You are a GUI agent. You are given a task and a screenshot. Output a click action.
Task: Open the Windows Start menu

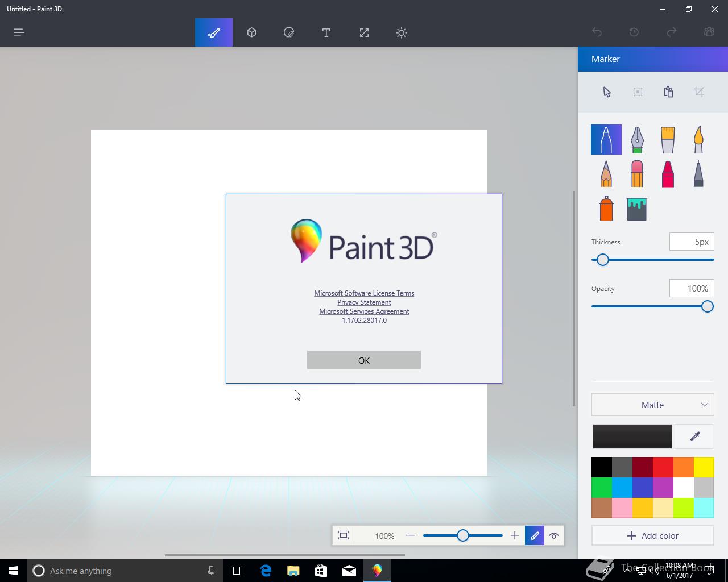[14, 571]
